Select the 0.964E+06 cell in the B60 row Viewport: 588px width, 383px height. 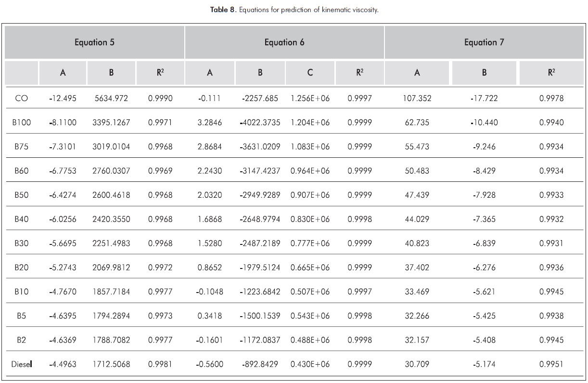[x=310, y=171]
